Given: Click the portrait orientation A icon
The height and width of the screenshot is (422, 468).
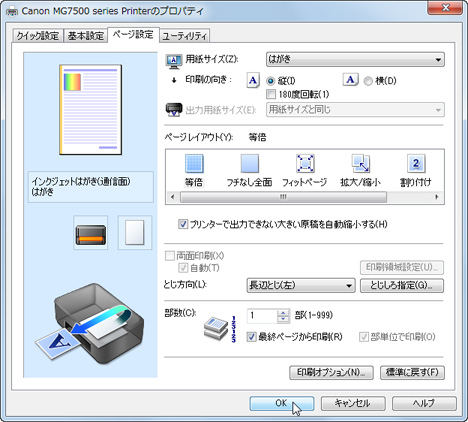Looking at the screenshot, I should tap(253, 81).
